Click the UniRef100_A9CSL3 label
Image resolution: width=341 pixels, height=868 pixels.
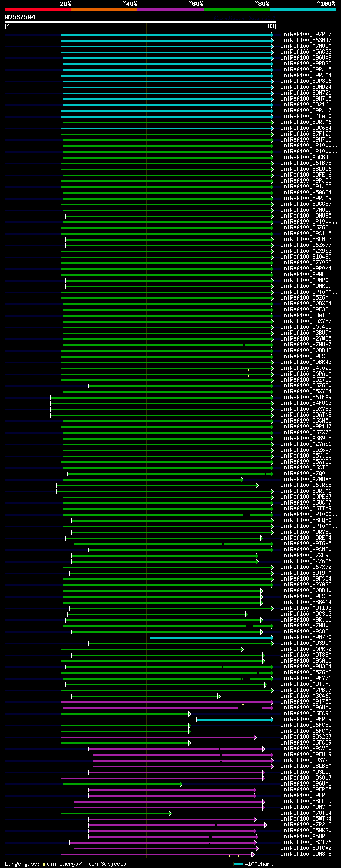coord(306,614)
